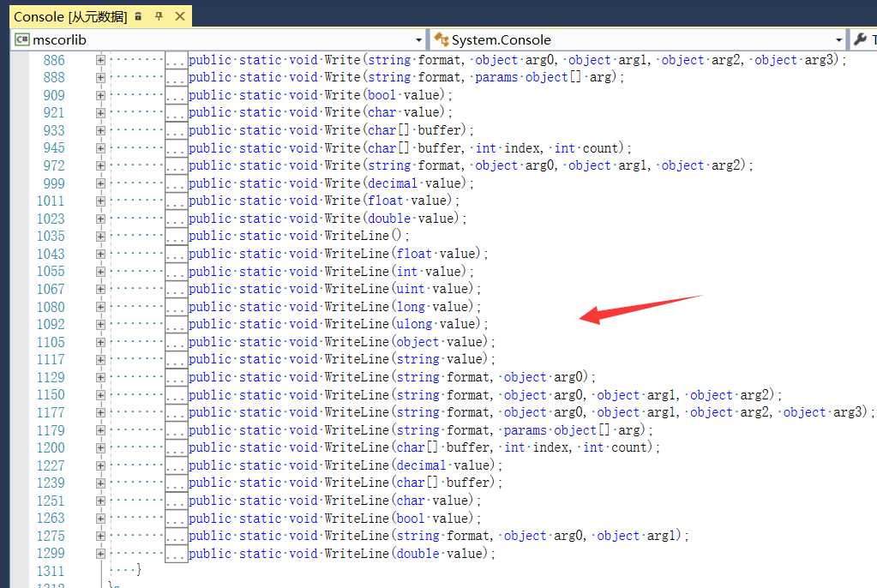The image size is (877, 588).
Task: Click 'WriteLine(uint value)' method declaration
Action: coord(334,289)
